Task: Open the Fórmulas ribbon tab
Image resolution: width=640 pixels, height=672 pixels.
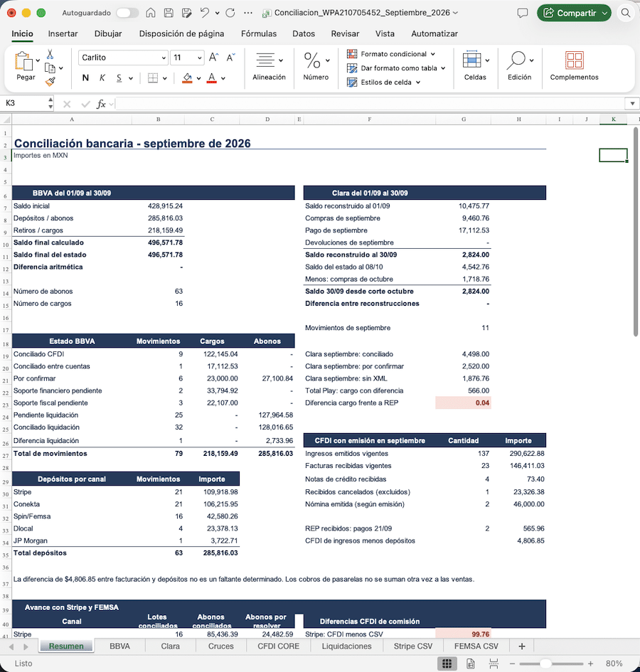Action: point(258,33)
